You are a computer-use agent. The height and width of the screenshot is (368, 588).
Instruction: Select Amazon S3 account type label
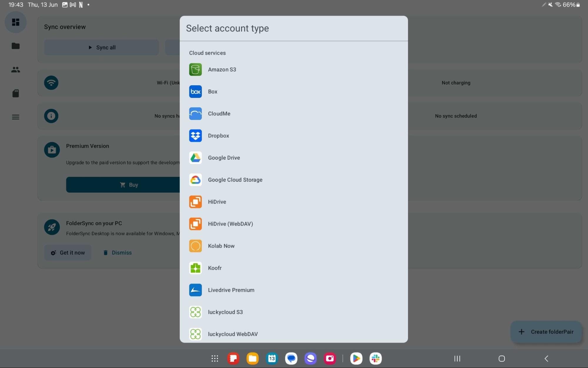222,69
